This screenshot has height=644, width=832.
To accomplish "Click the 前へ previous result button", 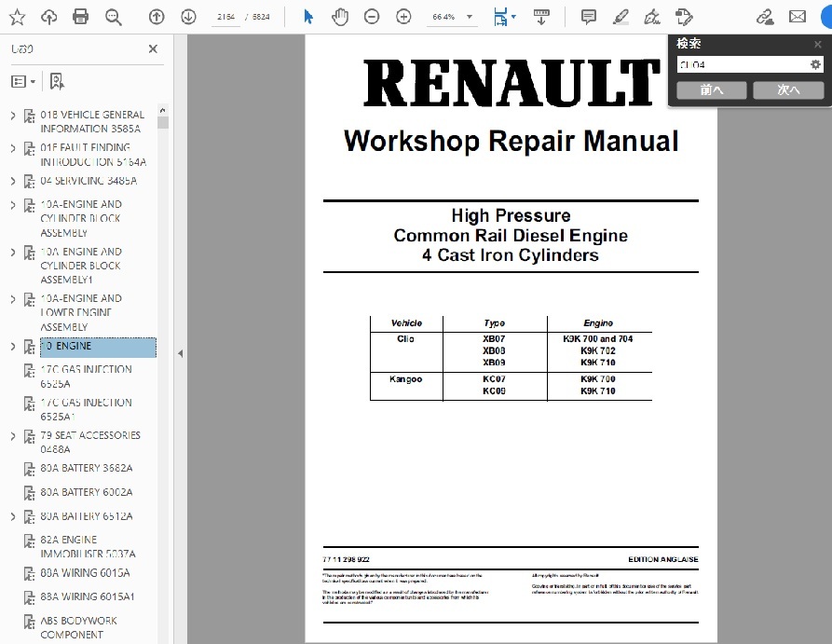I will pos(712,89).
